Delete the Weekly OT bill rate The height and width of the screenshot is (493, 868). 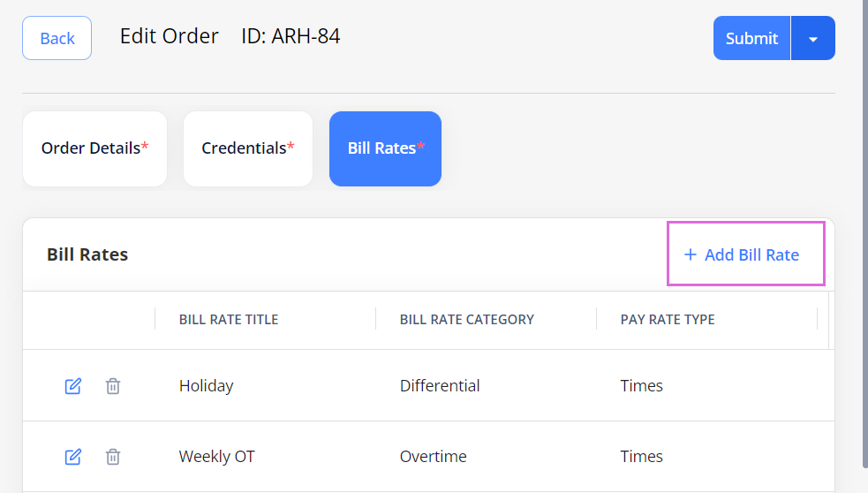coord(113,457)
